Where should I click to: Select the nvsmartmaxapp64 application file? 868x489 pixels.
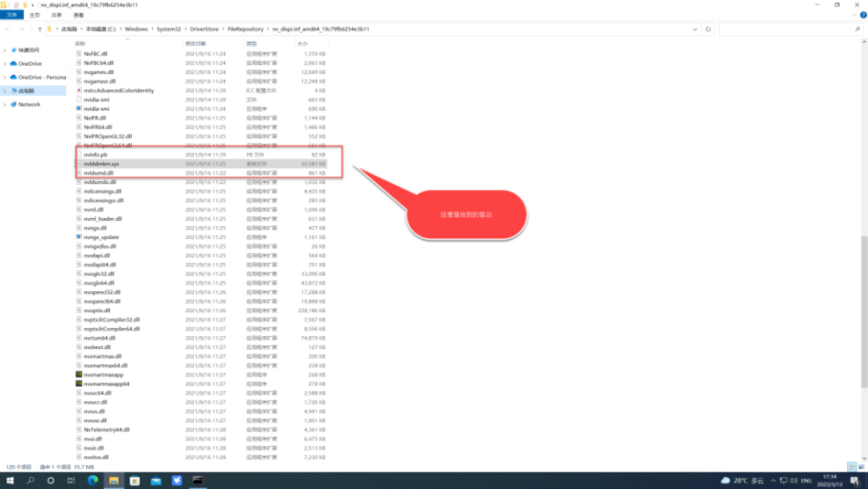[x=106, y=384]
